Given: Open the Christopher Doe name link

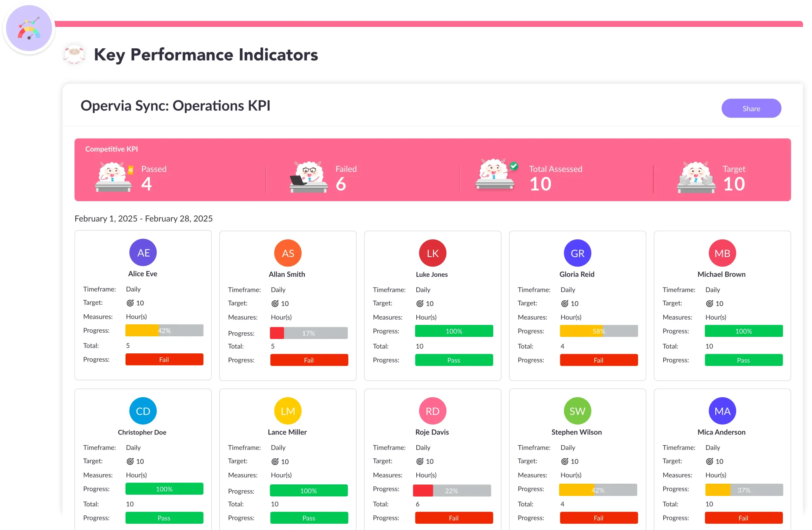Looking at the screenshot, I should click(142, 432).
